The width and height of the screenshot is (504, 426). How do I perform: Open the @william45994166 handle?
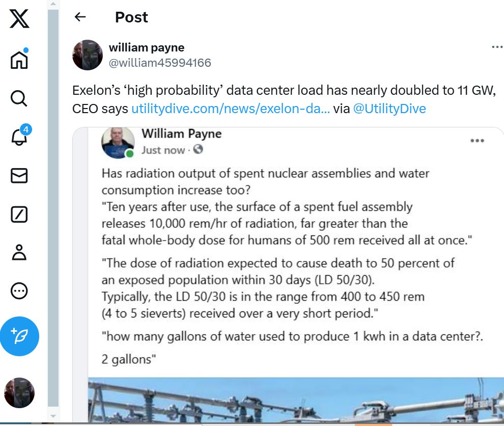(160, 63)
